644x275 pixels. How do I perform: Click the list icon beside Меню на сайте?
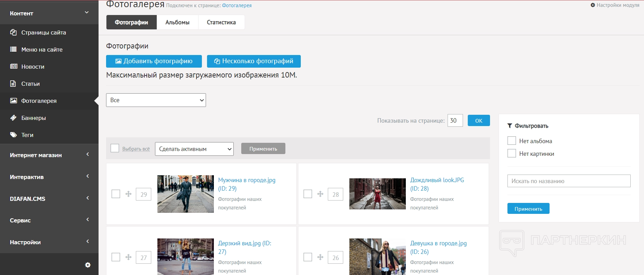coord(13,50)
